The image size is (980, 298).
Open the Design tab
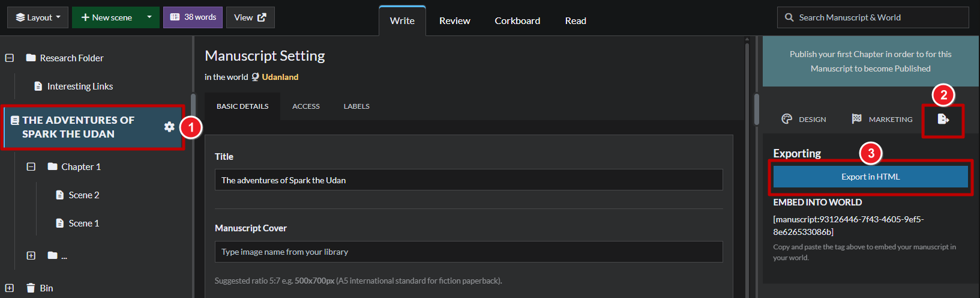804,119
